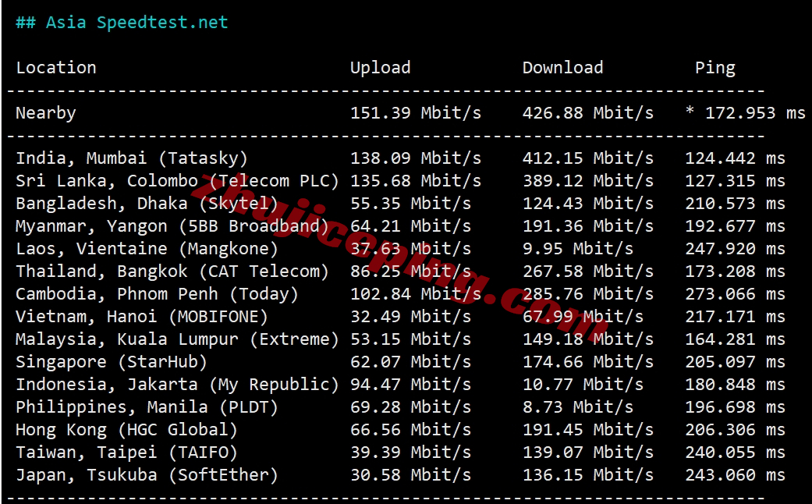Click Laos ping 247.920 ms
Image resolution: width=812 pixels, height=504 pixels.
tap(735, 249)
